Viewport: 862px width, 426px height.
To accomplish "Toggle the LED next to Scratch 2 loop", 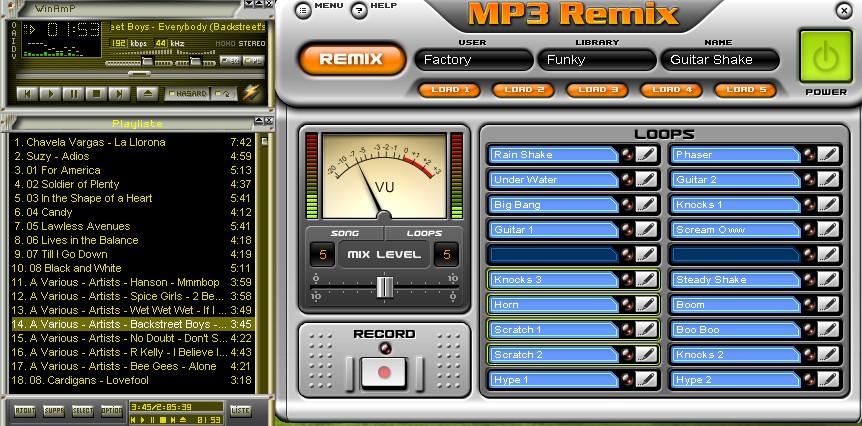I will click(627, 355).
